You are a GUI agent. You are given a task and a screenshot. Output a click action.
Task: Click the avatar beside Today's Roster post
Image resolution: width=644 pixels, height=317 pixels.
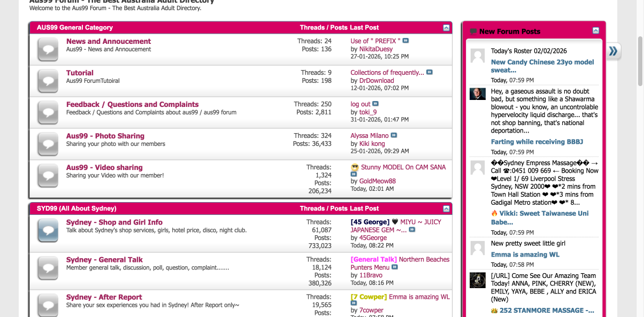[x=477, y=56]
